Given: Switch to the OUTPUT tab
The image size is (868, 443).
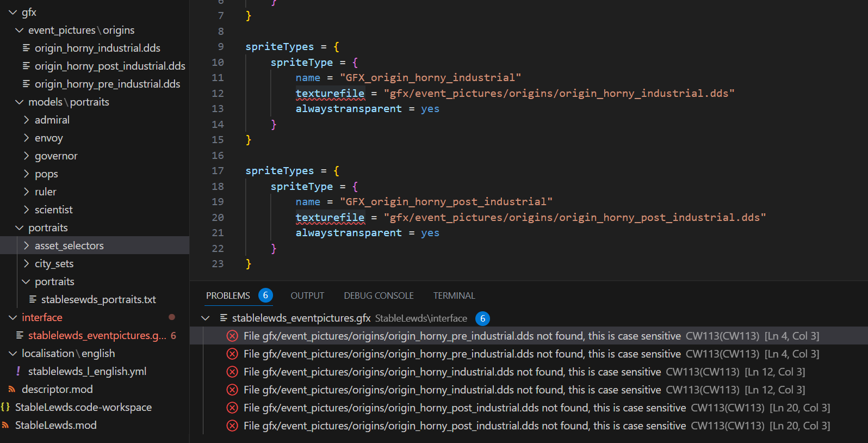Looking at the screenshot, I should click(307, 296).
